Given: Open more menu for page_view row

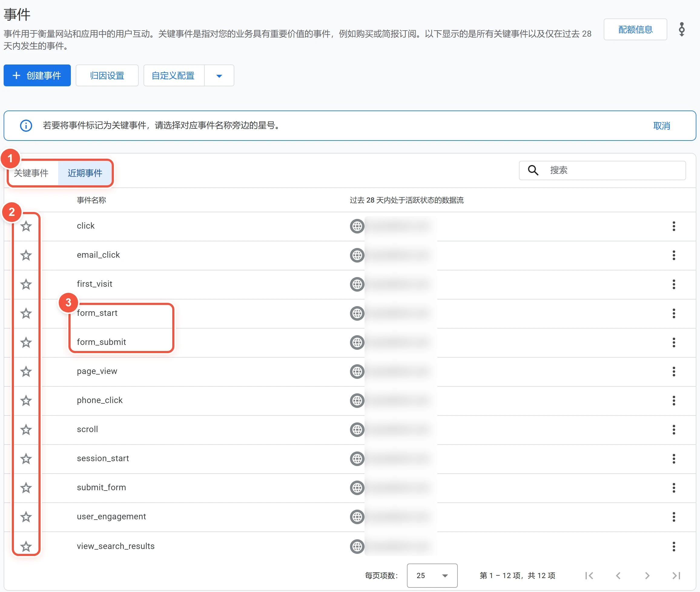Looking at the screenshot, I should click(x=673, y=372).
